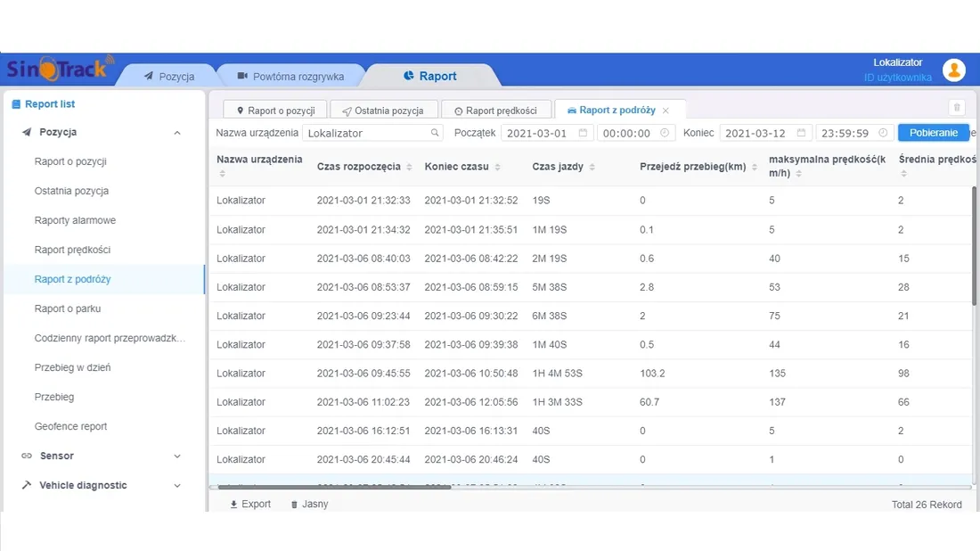Open Ostatnia pozycja in sidebar
The height and width of the screenshot is (551, 980).
71,191
